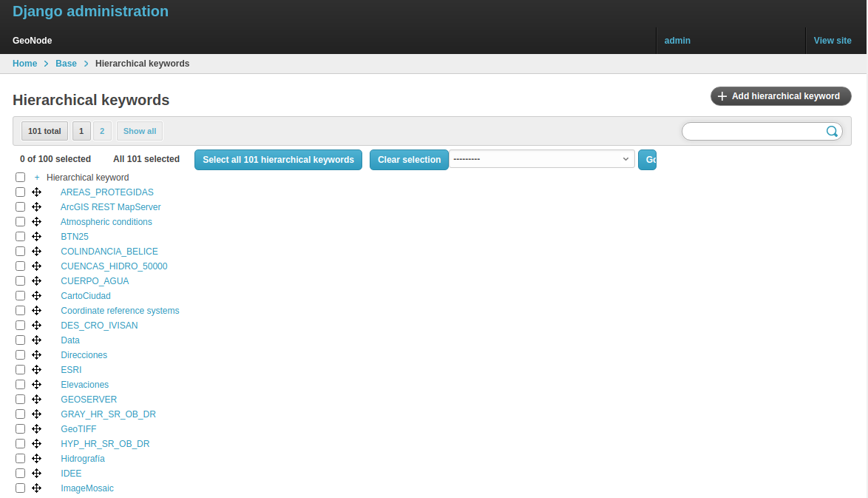The height and width of the screenshot is (498, 868).
Task: Select the move handle for GeoTIFF keyword
Action: (x=36, y=428)
